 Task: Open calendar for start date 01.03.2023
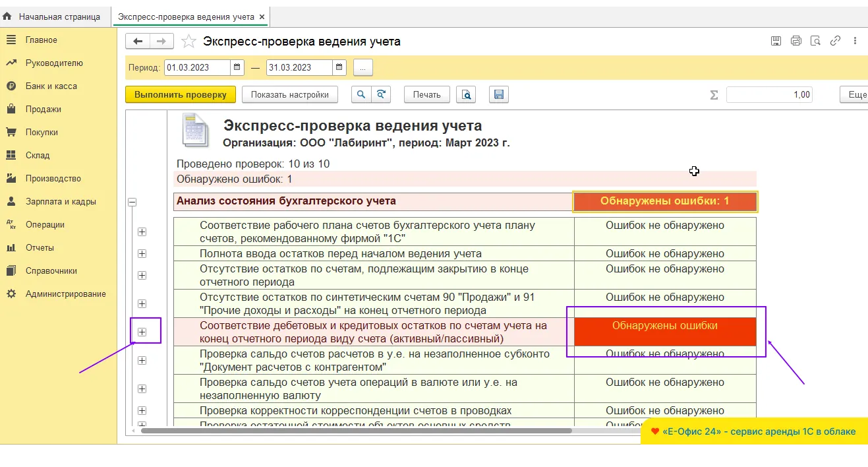pyautogui.click(x=238, y=67)
